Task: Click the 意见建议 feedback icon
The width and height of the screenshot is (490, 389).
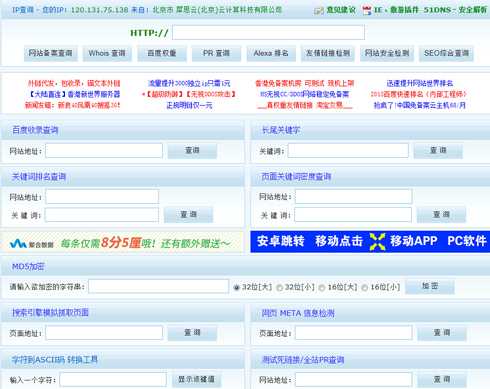Action: click(318, 10)
